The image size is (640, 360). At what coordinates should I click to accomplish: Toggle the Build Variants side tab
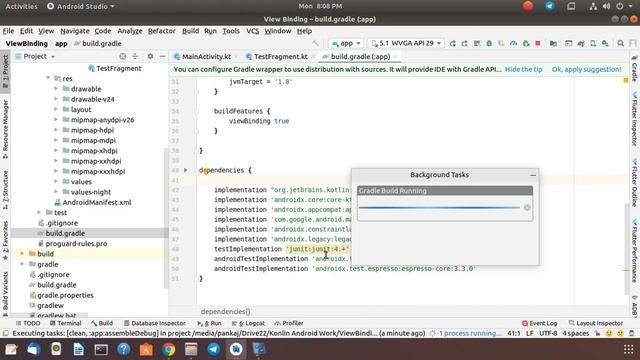[5, 293]
